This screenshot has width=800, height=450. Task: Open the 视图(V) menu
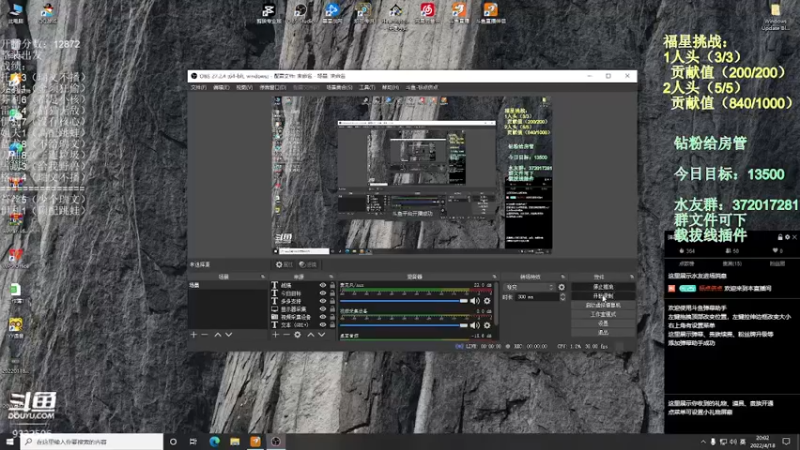pos(244,87)
